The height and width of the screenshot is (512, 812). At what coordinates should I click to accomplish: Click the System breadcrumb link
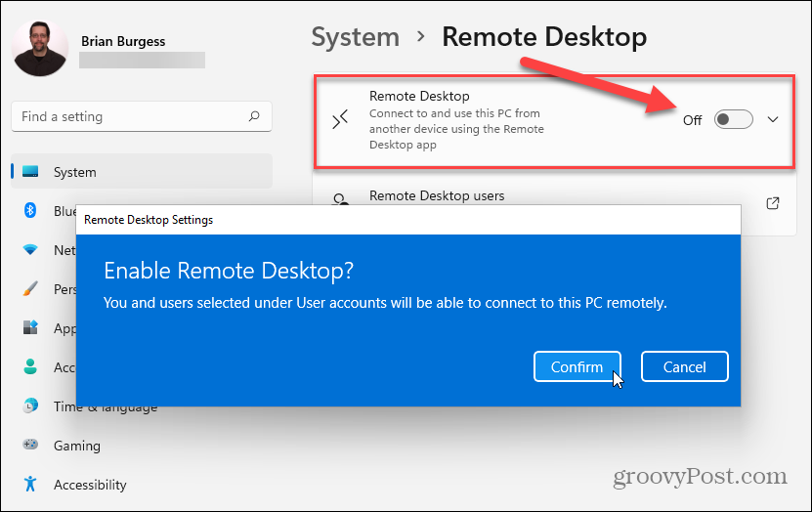(355, 37)
